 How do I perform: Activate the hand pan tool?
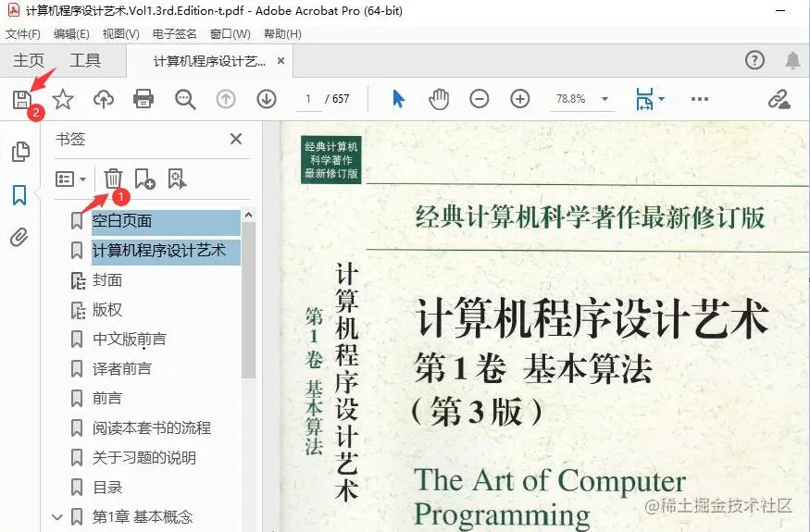coord(439,99)
